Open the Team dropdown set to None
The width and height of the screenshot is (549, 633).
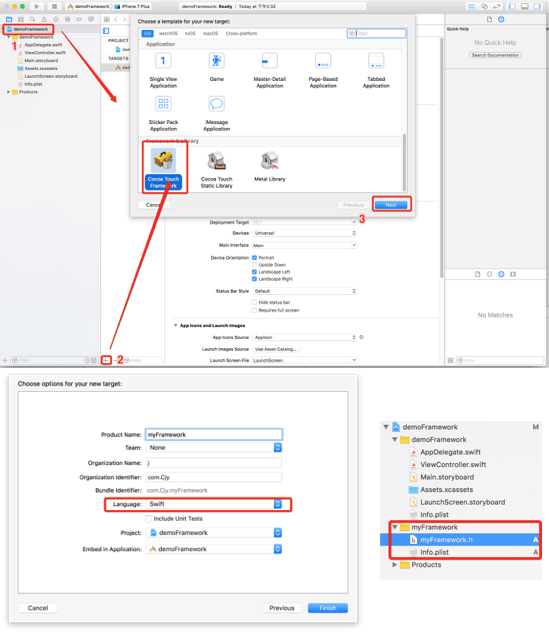pyautogui.click(x=214, y=447)
